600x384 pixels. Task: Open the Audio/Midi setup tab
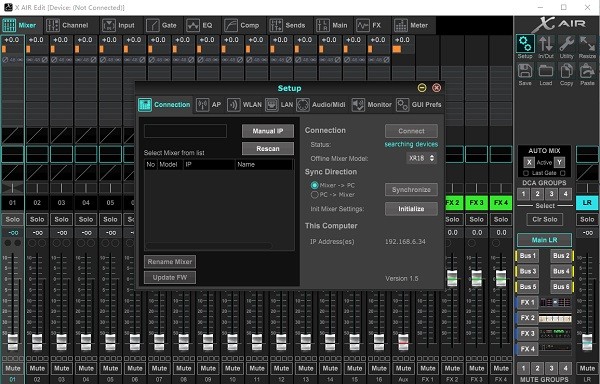tap(321, 104)
